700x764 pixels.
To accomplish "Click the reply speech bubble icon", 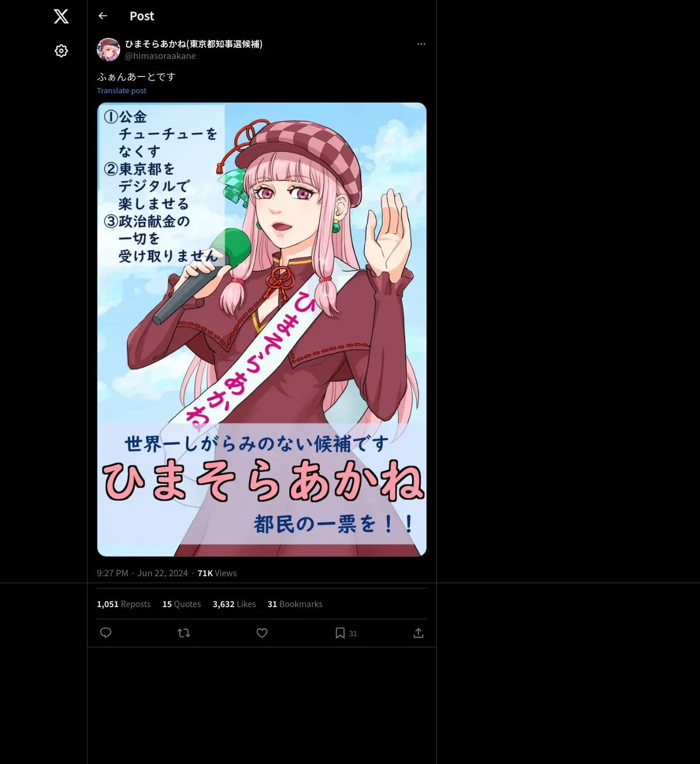I will [106, 633].
